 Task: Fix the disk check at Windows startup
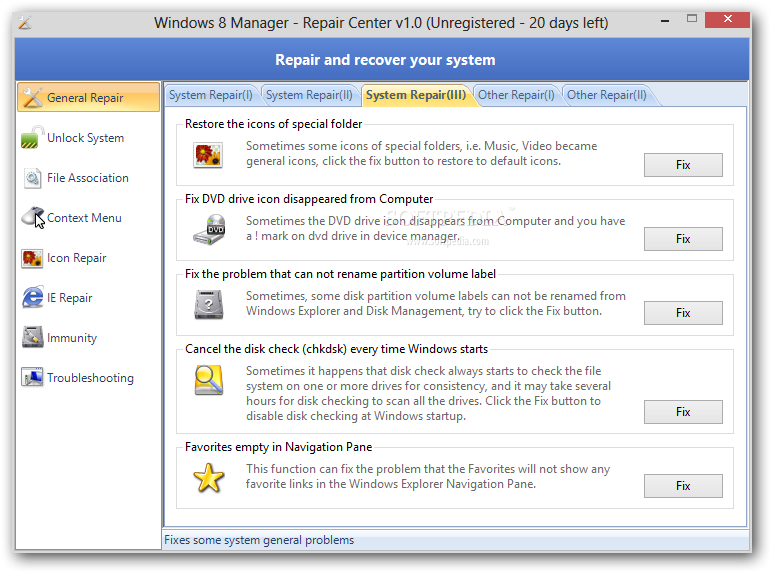click(x=683, y=412)
